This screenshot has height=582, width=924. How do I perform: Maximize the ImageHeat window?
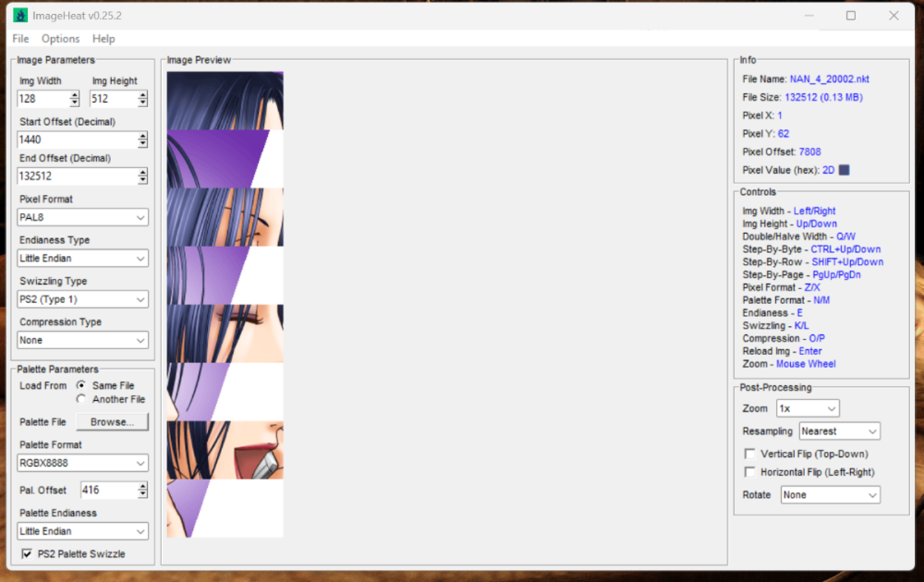tap(851, 16)
